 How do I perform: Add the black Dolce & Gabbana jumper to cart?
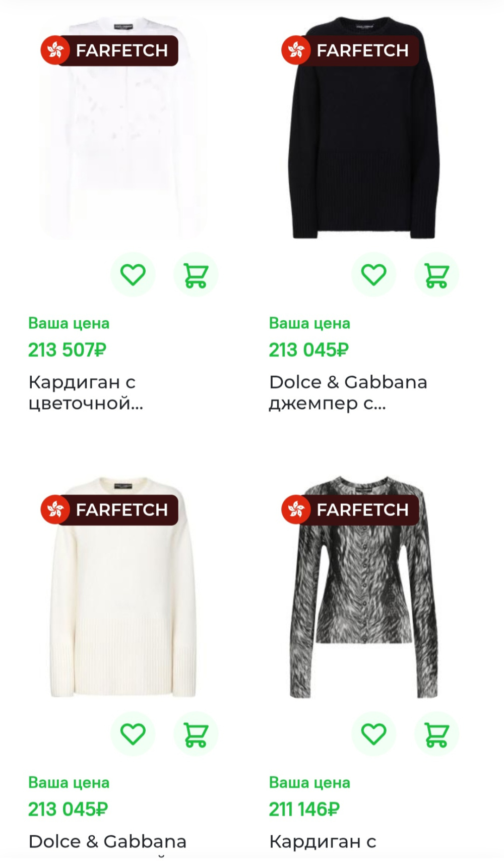click(x=436, y=274)
